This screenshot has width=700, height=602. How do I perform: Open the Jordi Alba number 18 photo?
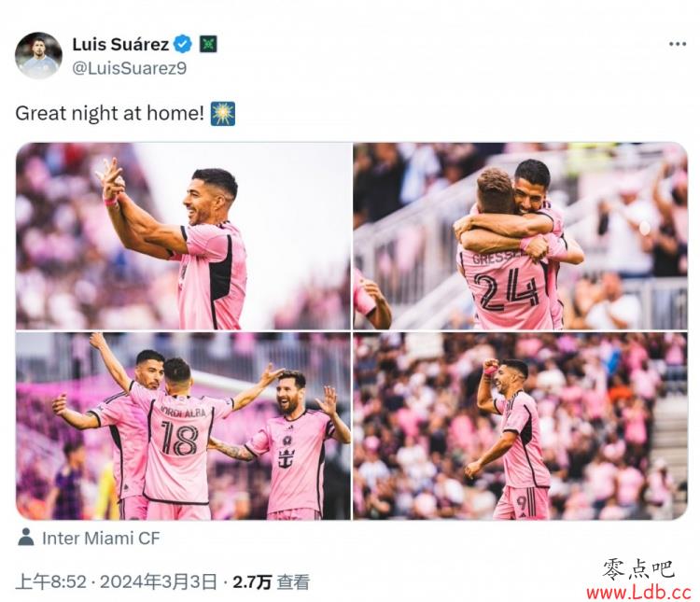184,426
